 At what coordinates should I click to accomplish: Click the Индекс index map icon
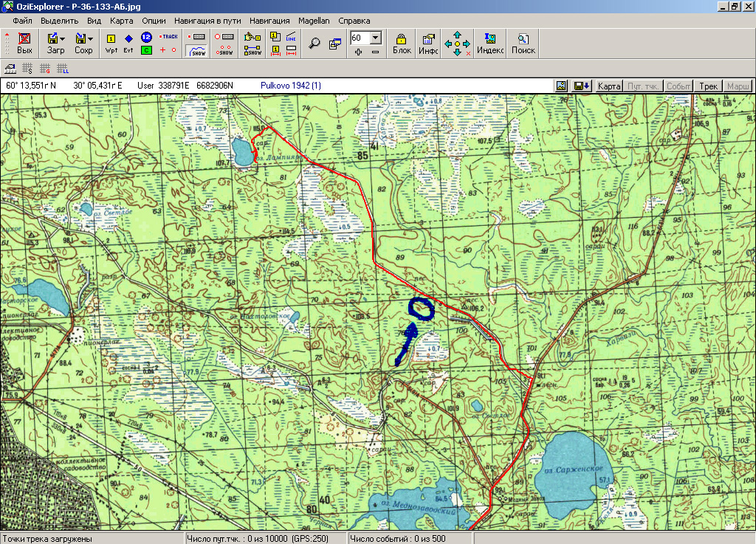point(489,44)
